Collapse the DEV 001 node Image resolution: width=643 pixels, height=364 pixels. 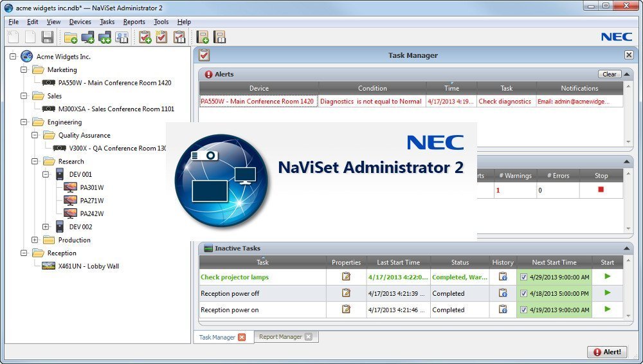(46, 174)
